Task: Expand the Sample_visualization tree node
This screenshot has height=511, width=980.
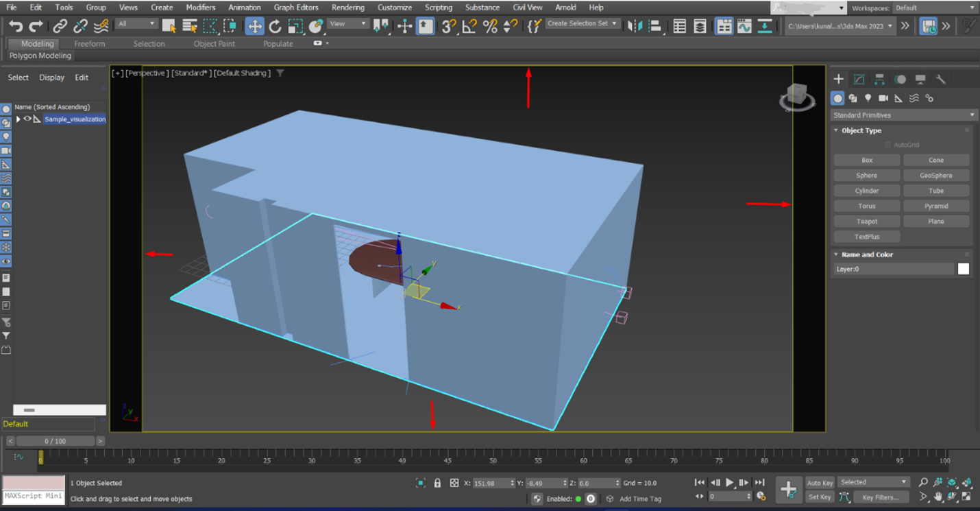Action: (x=19, y=119)
